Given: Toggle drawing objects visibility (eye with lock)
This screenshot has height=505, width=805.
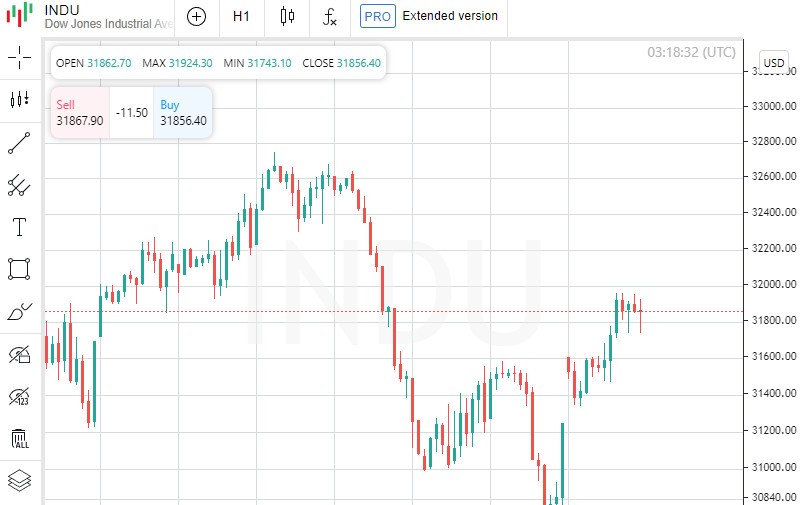Looking at the screenshot, I should 19,354.
